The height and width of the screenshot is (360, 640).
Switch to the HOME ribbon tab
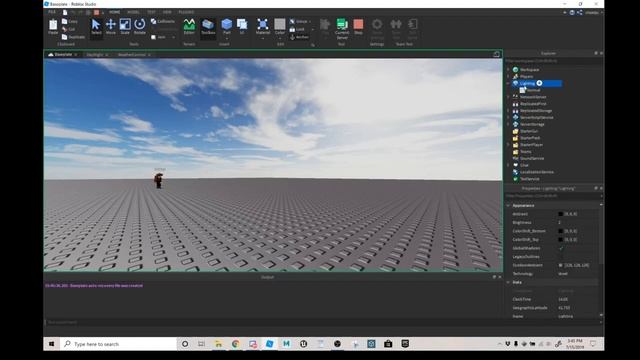click(115, 12)
